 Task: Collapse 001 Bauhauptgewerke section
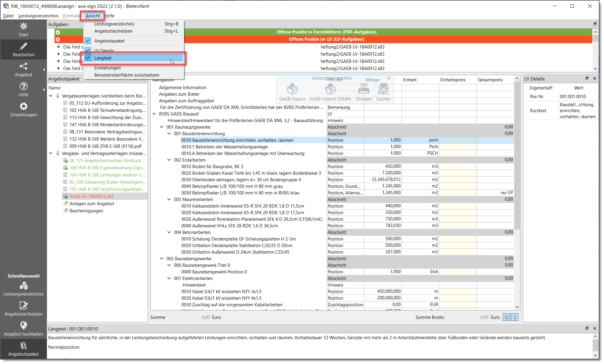tap(162, 127)
